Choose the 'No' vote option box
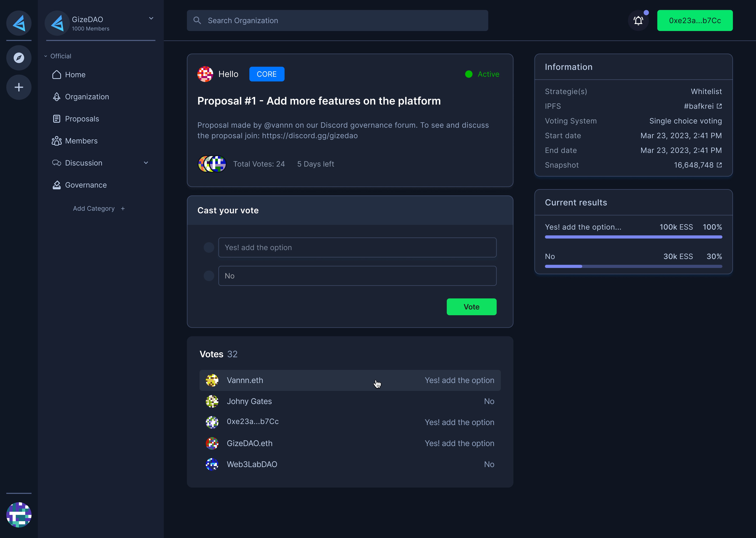Screen dimensions: 756x538 click(x=357, y=276)
